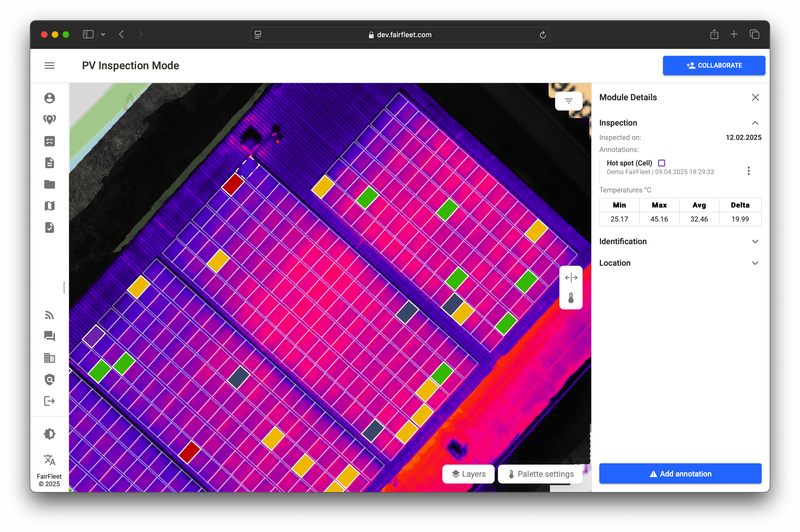Open the drone location pin icon
The height and width of the screenshot is (532, 800).
(x=50, y=119)
